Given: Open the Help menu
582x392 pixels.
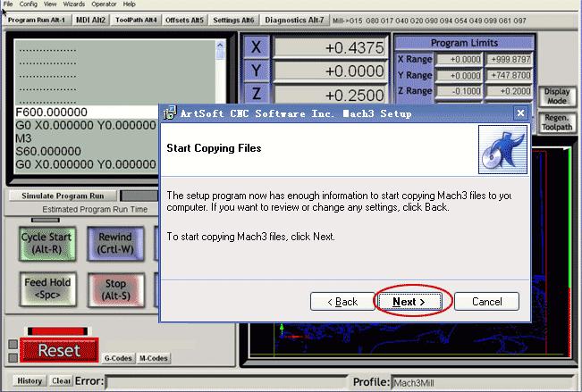Looking at the screenshot, I should point(129,4).
